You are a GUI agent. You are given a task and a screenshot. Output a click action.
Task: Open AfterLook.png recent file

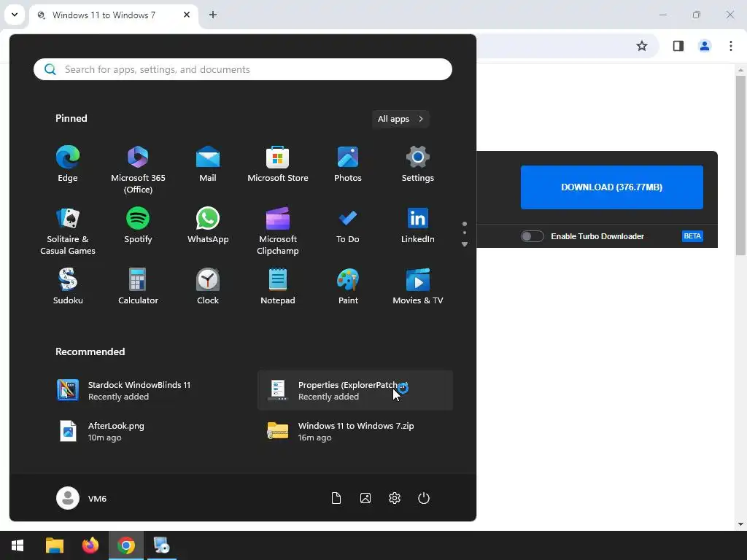145,432
